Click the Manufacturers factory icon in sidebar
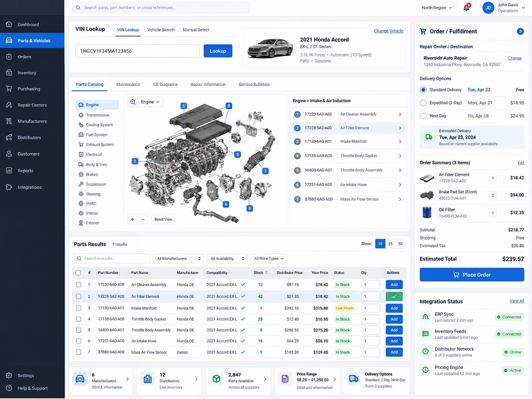532x399 pixels. (9, 121)
